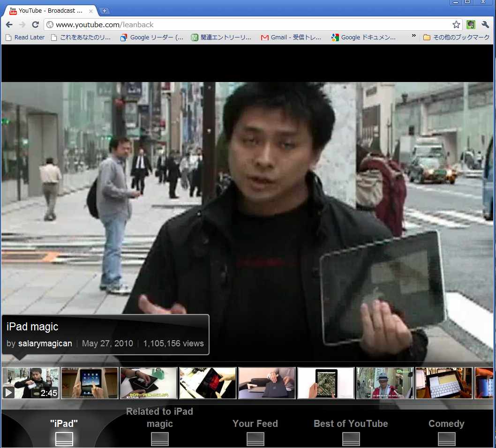Close the YouTube - Broadcast tab
This screenshot has width=496, height=448.
[91, 11]
